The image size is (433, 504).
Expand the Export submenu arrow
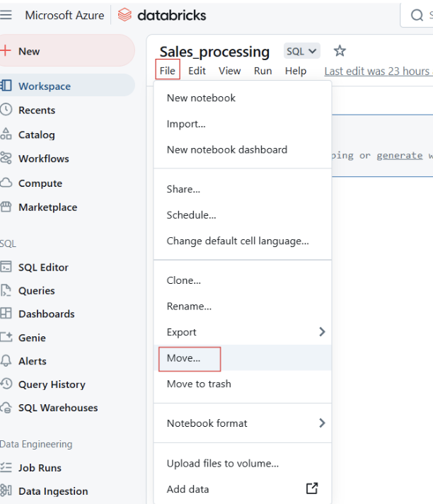322,332
